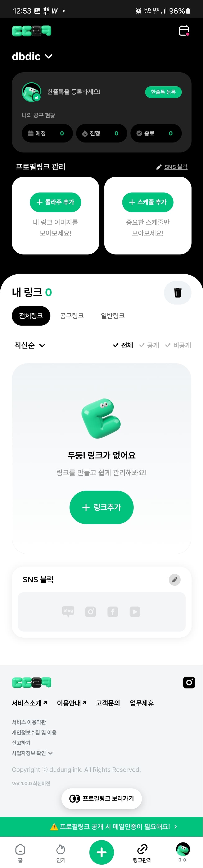
Task: Open the 최신순 sort dropdown
Action: coord(29,345)
